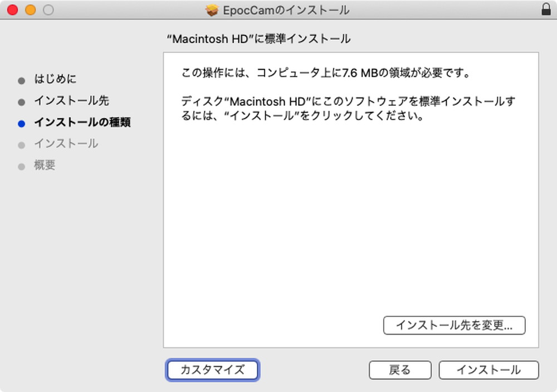The height and width of the screenshot is (392, 557).
Task: Click the EpocCam package icon in the title
Action: point(212,10)
